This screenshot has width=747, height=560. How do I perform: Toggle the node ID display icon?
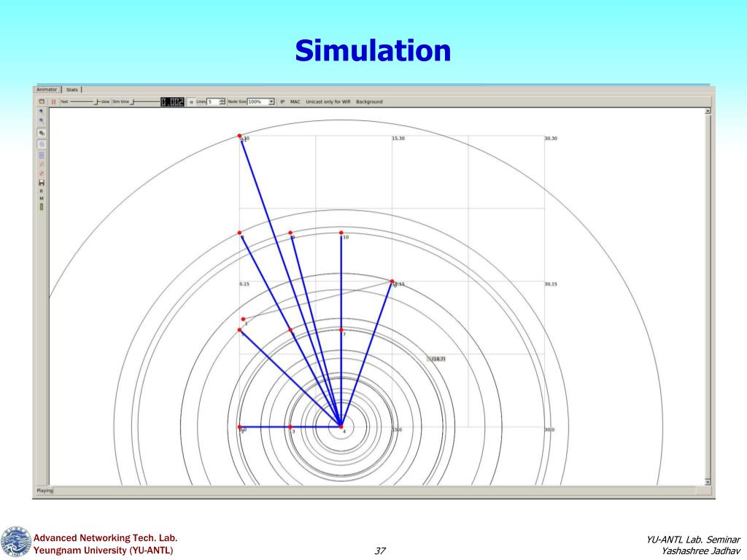coord(42,133)
